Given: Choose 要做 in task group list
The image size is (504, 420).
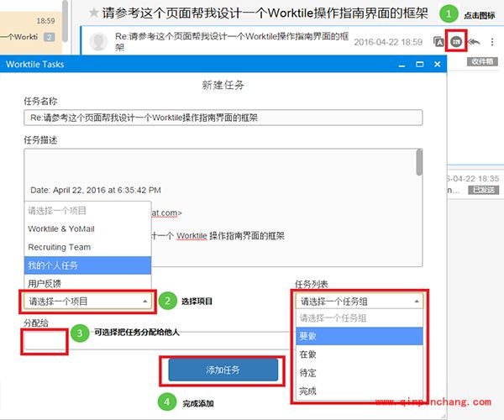Looking at the screenshot, I should point(360,336).
